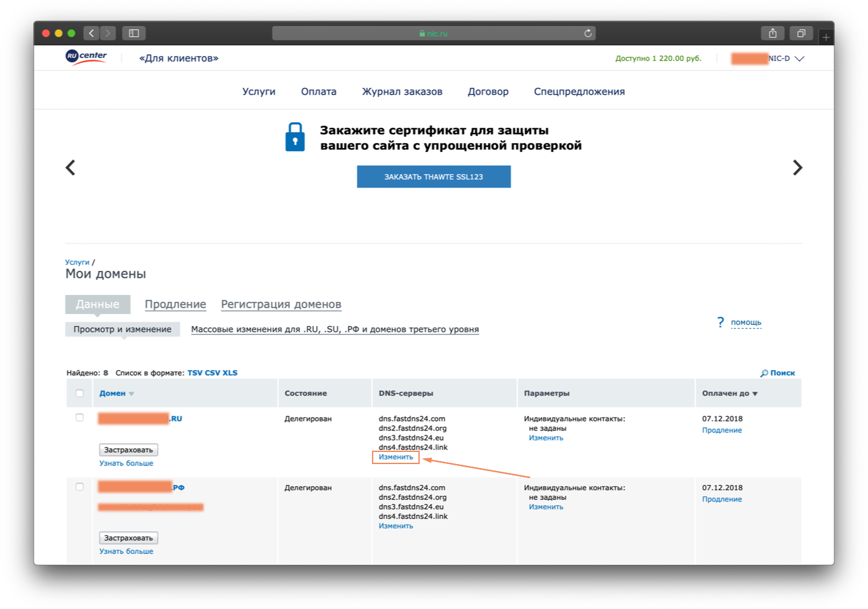Screen dimensions: 868x609
Task: Open the .RU domain name link
Action: click(x=140, y=418)
